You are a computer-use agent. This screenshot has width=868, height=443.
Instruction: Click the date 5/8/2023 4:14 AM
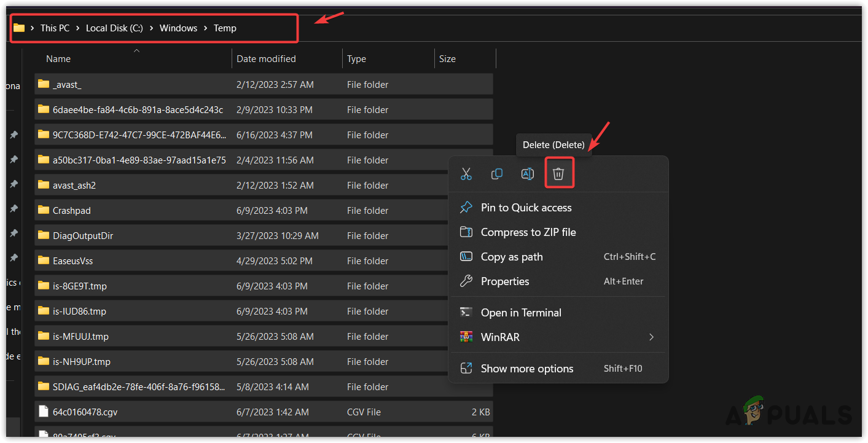coord(272,386)
